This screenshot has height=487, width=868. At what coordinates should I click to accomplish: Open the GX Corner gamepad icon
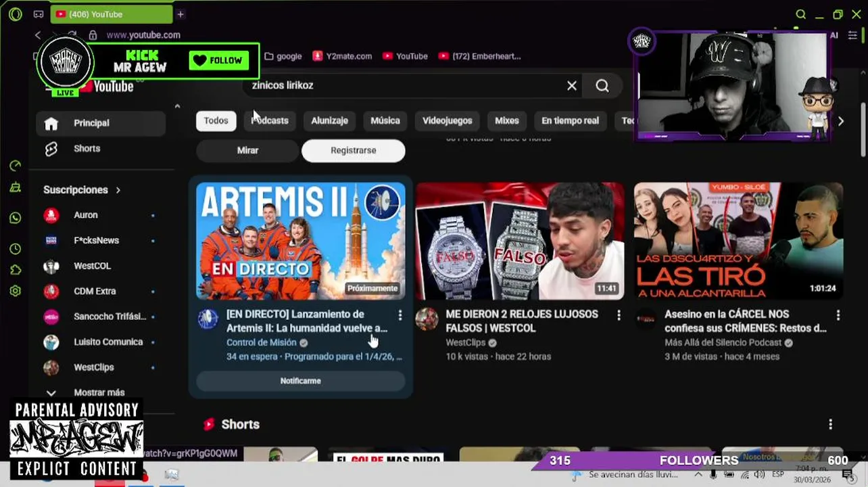(39, 14)
